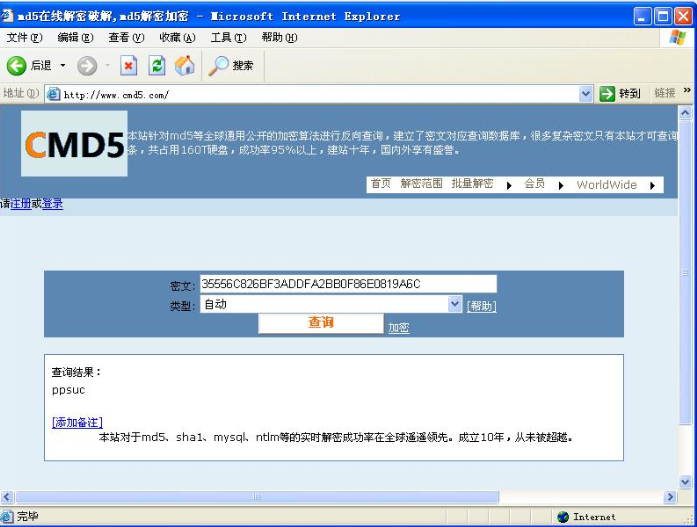Screen dimensions: 697x527
Task: Click the green 转到 go arrow icon
Action: 607,94
